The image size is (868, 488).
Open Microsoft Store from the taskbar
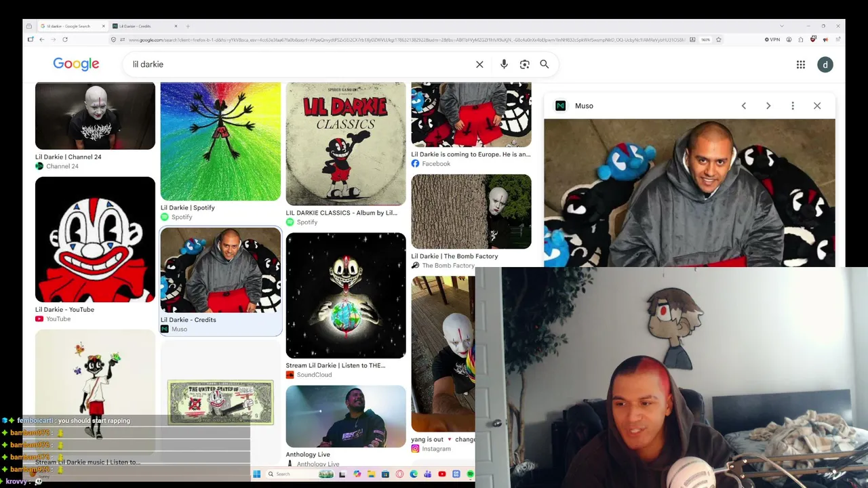[x=385, y=474]
